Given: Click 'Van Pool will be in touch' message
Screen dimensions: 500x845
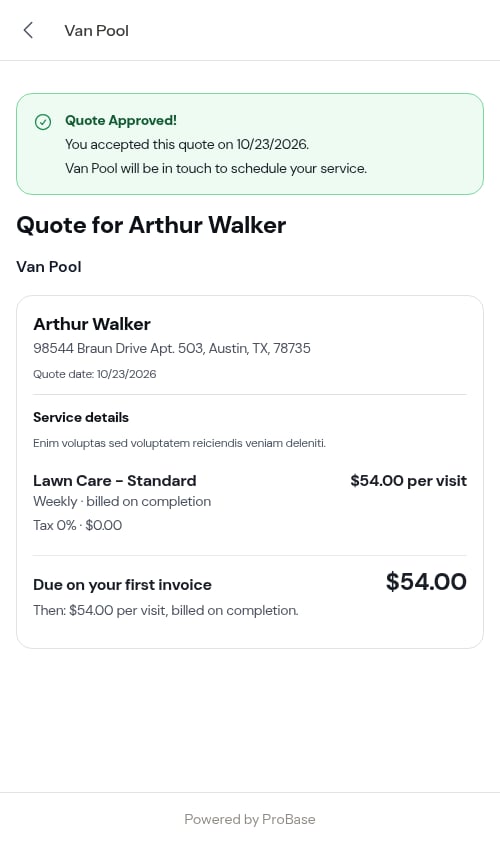Looking at the screenshot, I should coord(216,169).
